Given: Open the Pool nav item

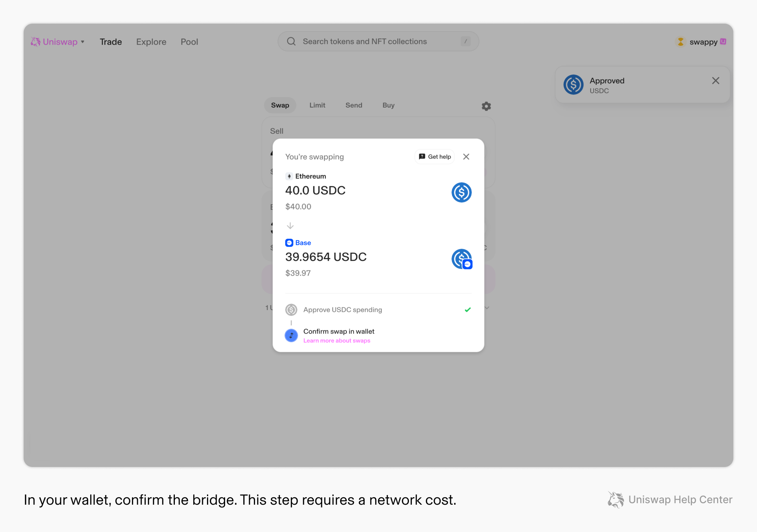Looking at the screenshot, I should pos(189,42).
